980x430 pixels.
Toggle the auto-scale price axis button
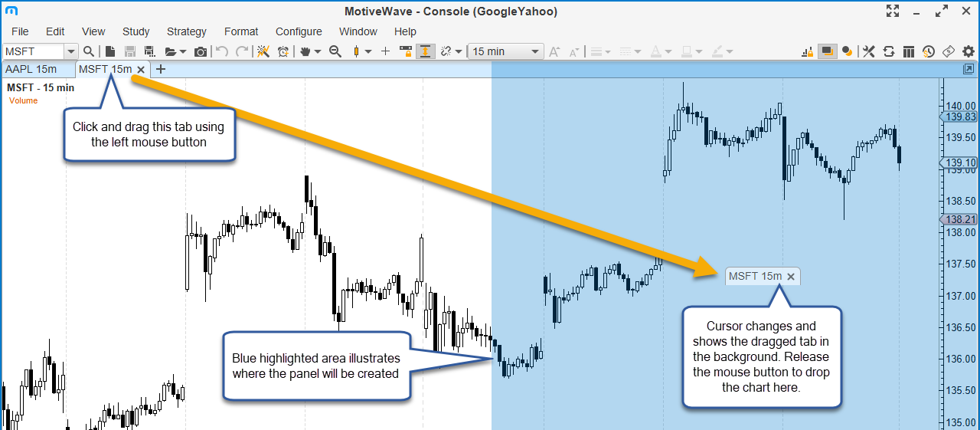point(425,51)
